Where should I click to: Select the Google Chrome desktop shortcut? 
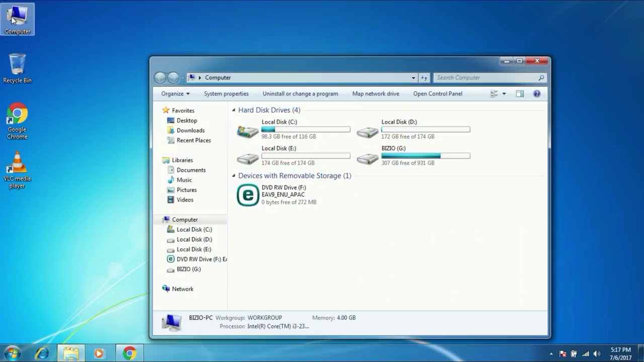(x=17, y=122)
